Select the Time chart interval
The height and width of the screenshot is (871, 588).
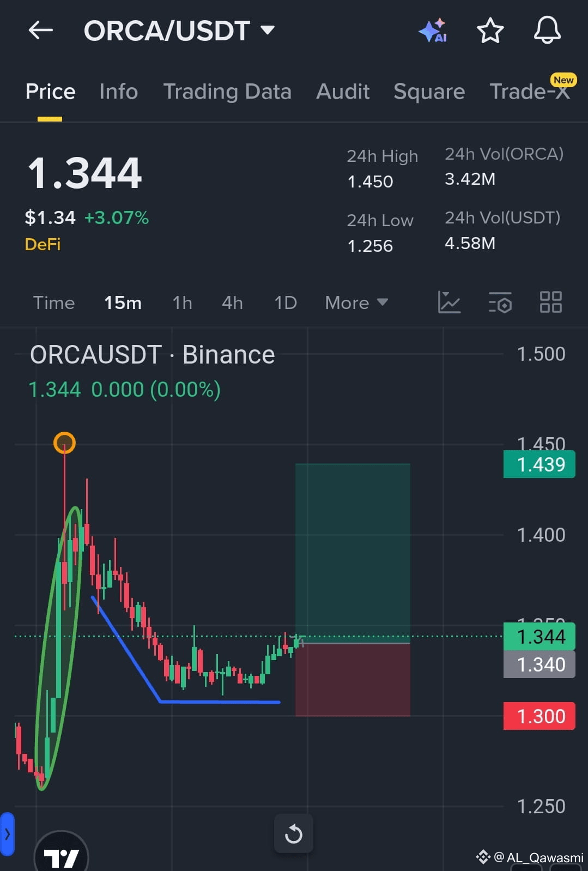click(53, 303)
